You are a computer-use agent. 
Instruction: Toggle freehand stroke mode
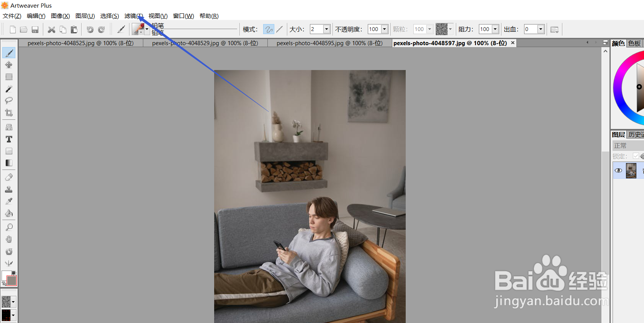click(x=269, y=29)
